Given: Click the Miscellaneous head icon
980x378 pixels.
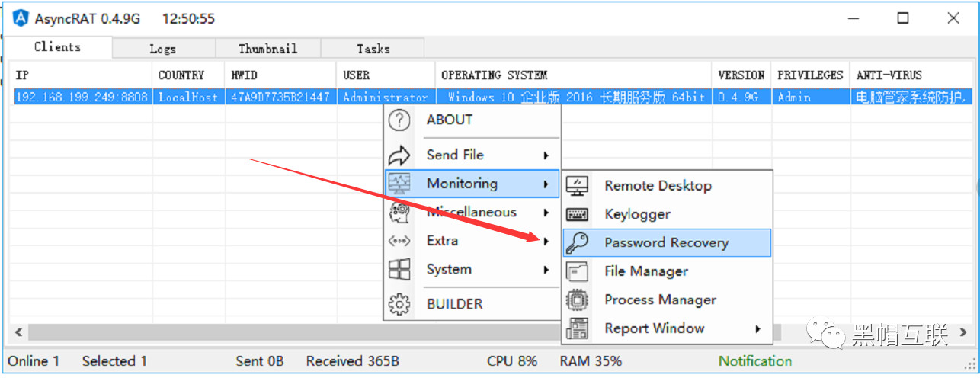Looking at the screenshot, I should (x=399, y=213).
